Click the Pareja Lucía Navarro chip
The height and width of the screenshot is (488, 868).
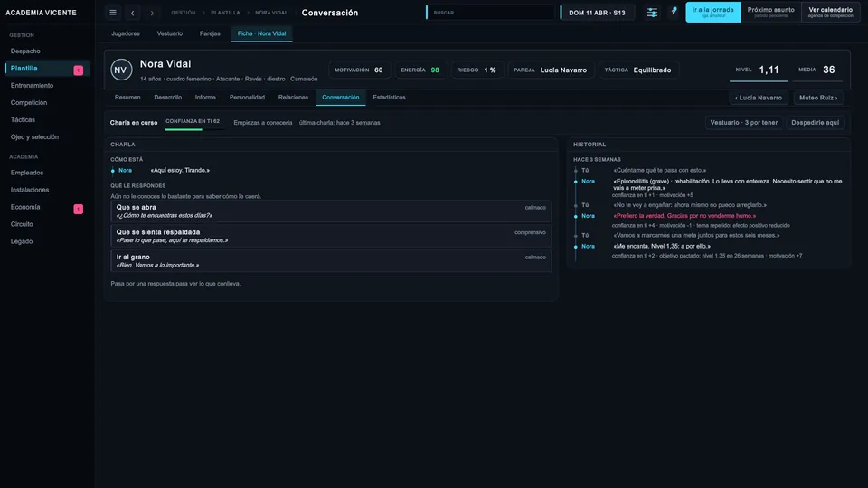click(551, 70)
